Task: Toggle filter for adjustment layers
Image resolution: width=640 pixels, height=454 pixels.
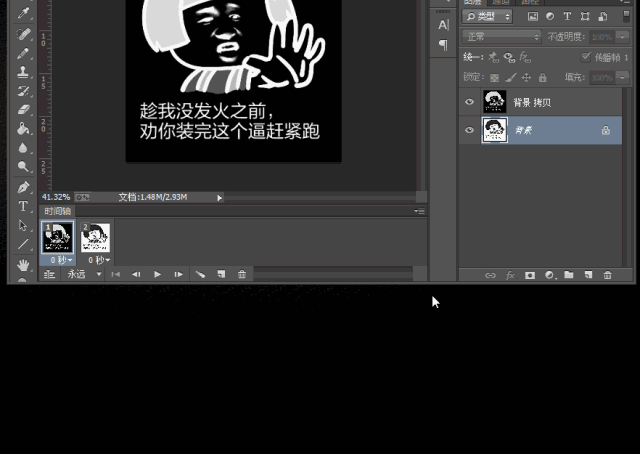Action: tap(550, 16)
